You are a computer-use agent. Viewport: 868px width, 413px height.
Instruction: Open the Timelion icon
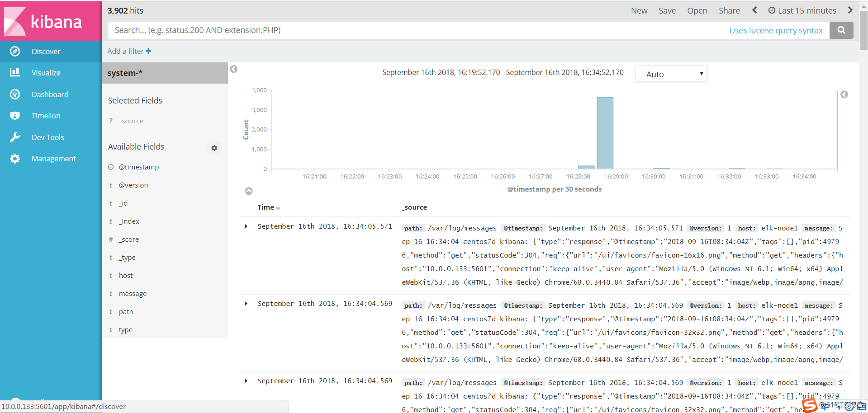click(x=15, y=116)
